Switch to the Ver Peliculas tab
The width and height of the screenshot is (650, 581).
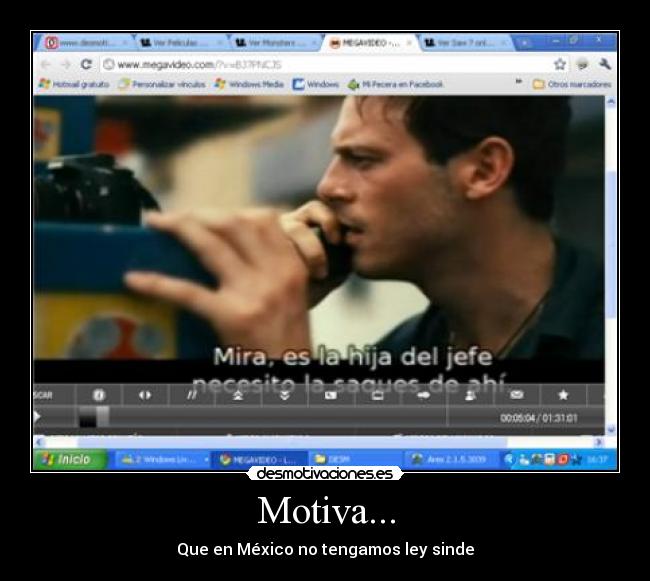coord(181,43)
